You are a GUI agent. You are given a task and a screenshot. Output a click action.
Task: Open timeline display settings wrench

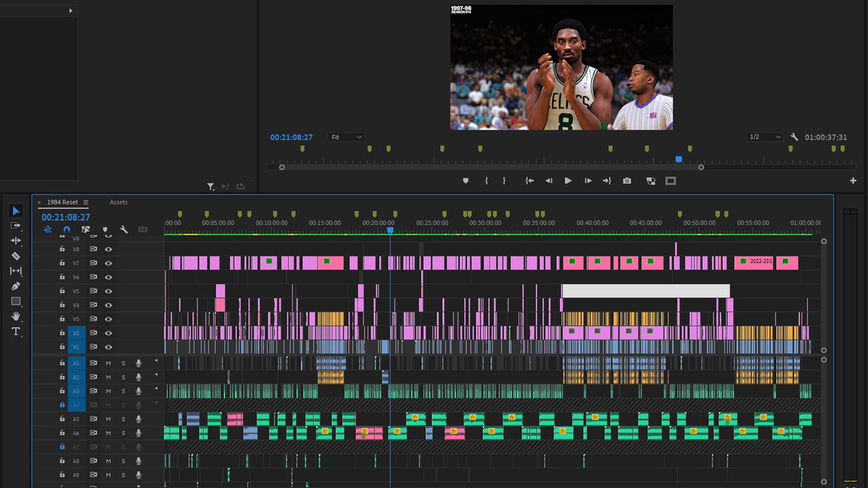(124, 229)
